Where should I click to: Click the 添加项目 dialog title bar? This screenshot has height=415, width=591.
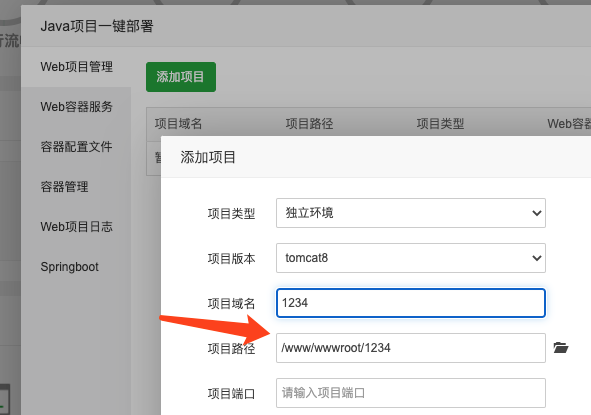(x=376, y=157)
